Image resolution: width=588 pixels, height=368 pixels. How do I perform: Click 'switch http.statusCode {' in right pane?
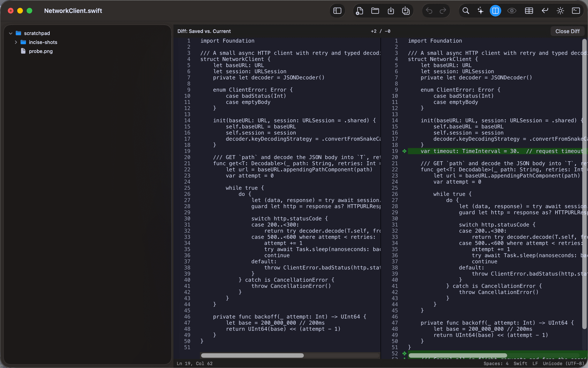pyautogui.click(x=497, y=225)
